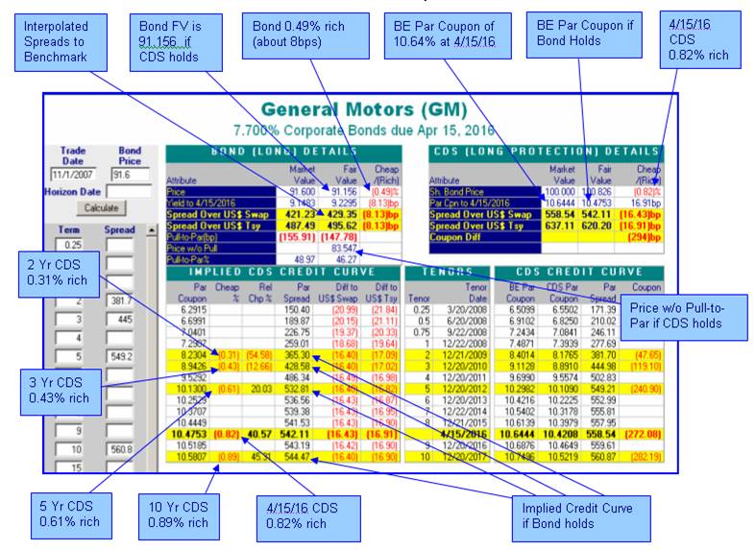Image resolution: width=756 pixels, height=550 pixels.
Task: Select the Coupon Diff value (294)bp
Action: tap(644, 237)
